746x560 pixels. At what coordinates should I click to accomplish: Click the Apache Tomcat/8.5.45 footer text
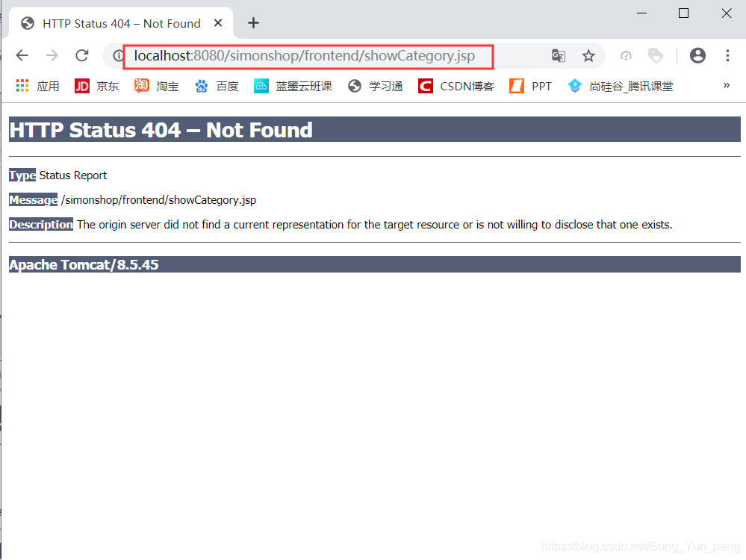[84, 265]
